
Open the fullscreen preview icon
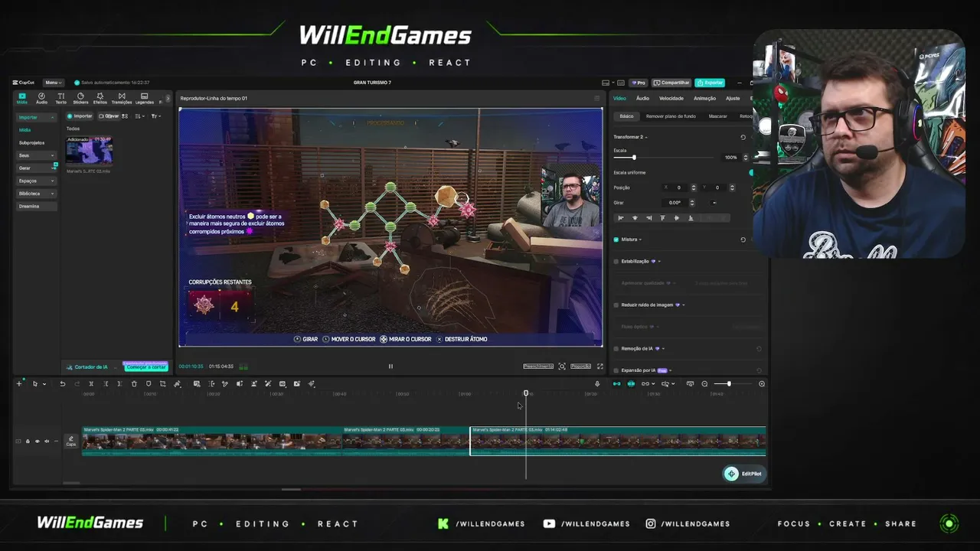(599, 367)
